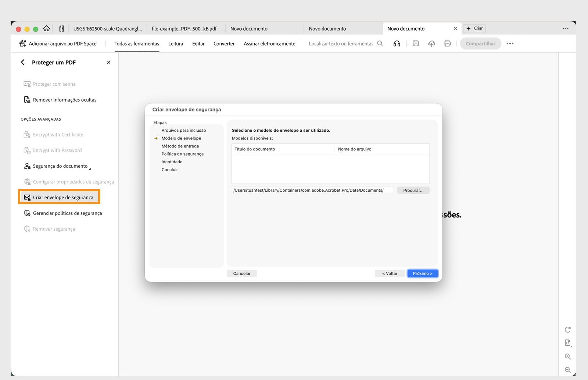Open the Acrobat home icon
The image size is (588, 380).
tap(47, 28)
